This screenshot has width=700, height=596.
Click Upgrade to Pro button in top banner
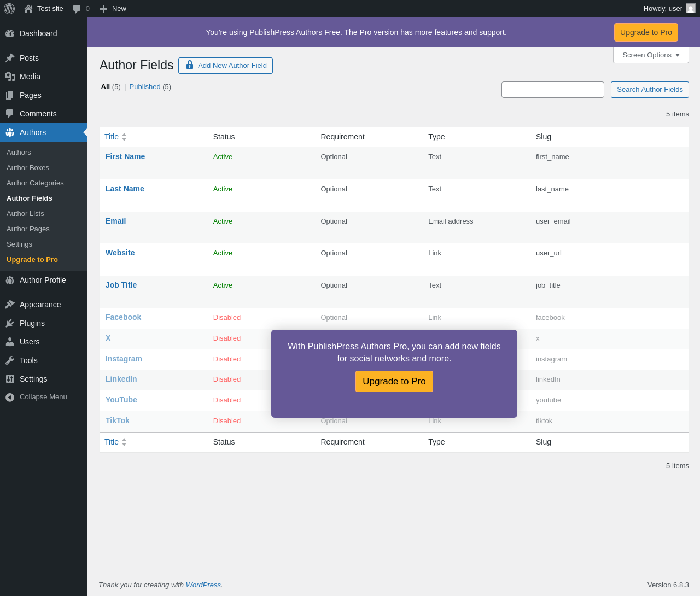click(646, 32)
